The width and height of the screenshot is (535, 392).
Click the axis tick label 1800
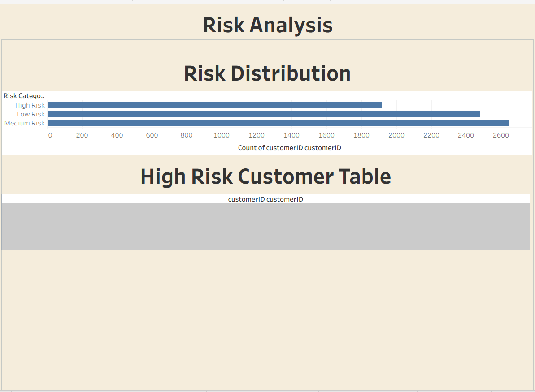click(361, 135)
